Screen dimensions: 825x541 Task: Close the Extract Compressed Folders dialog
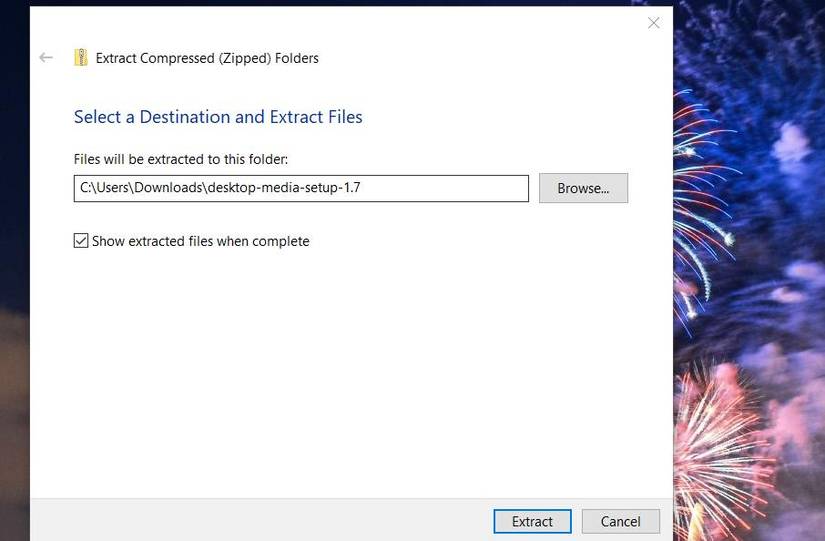pyautogui.click(x=653, y=23)
